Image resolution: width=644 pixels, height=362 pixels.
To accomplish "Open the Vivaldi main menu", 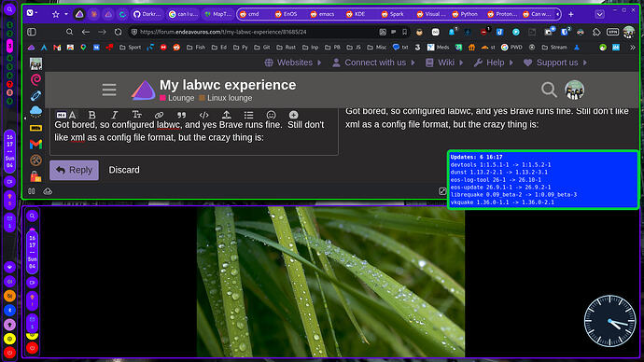I will pyautogui.click(x=32, y=13).
